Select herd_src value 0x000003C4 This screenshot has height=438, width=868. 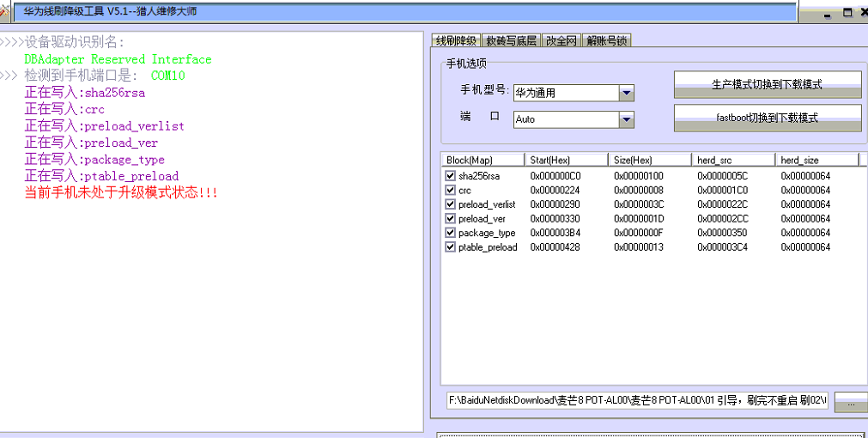pyautogui.click(x=722, y=247)
